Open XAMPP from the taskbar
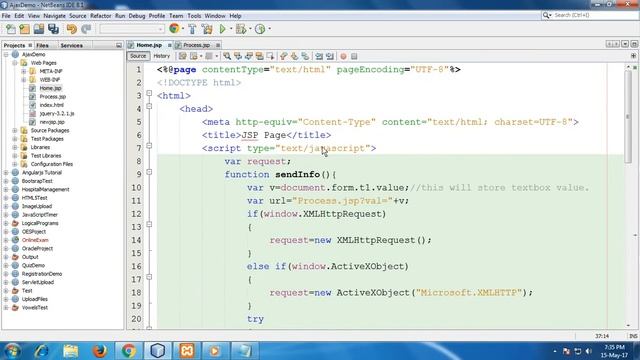 [187, 351]
